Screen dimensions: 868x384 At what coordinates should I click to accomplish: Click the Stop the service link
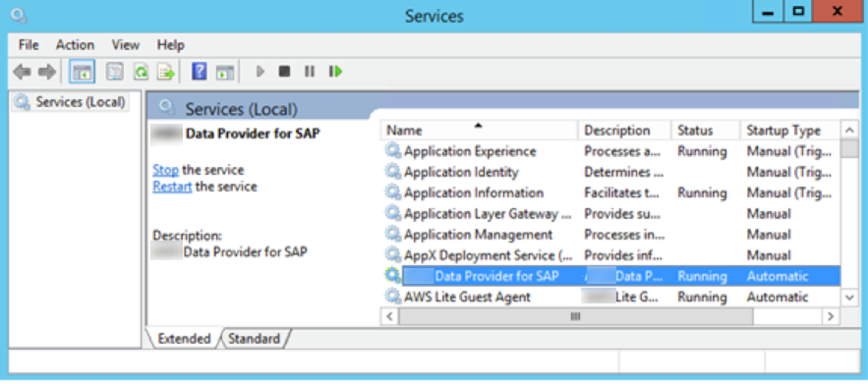[166, 170]
